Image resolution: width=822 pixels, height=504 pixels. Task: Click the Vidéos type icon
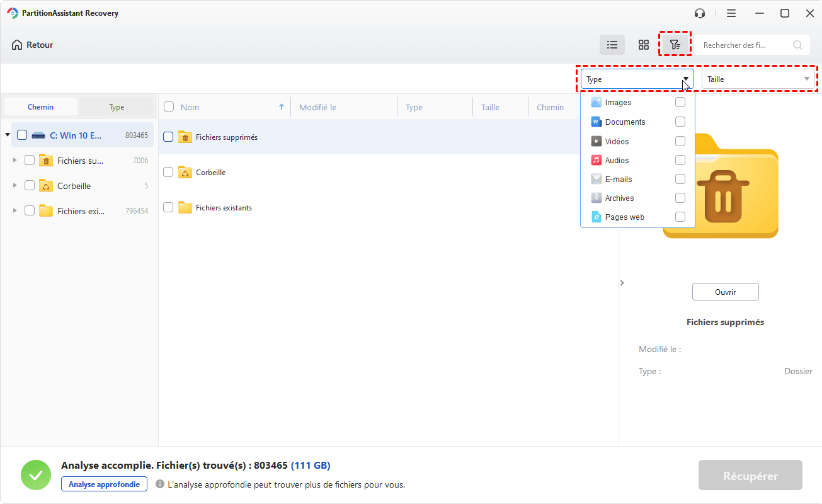tap(597, 142)
